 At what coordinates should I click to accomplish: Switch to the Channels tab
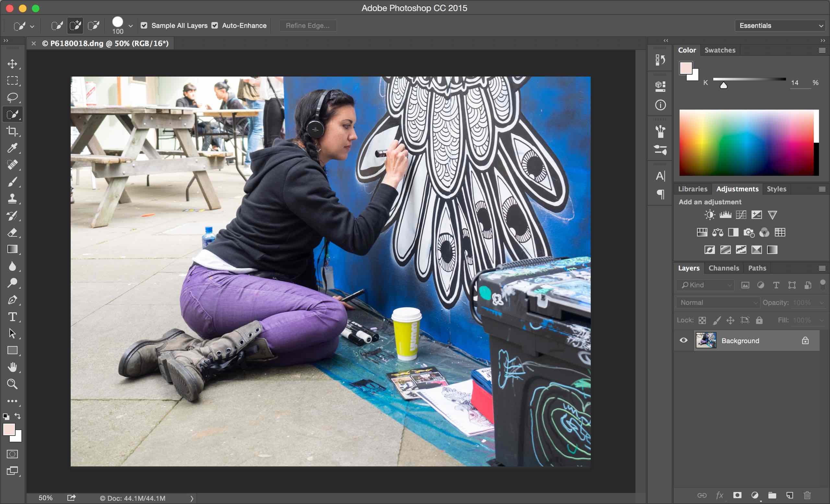tap(724, 268)
